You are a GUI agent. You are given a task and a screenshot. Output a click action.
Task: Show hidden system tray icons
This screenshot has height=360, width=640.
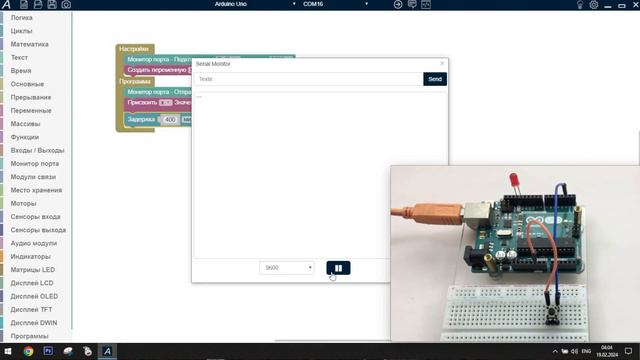(x=555, y=351)
